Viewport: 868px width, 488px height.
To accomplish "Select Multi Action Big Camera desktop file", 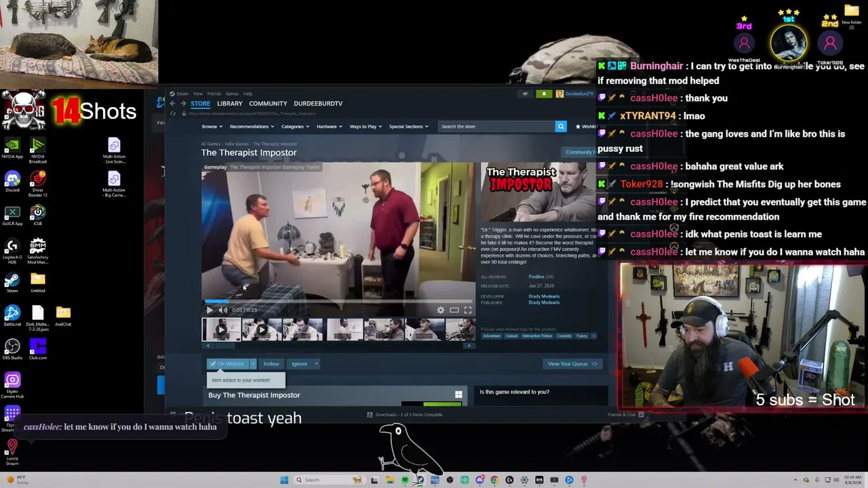I will tap(114, 184).
